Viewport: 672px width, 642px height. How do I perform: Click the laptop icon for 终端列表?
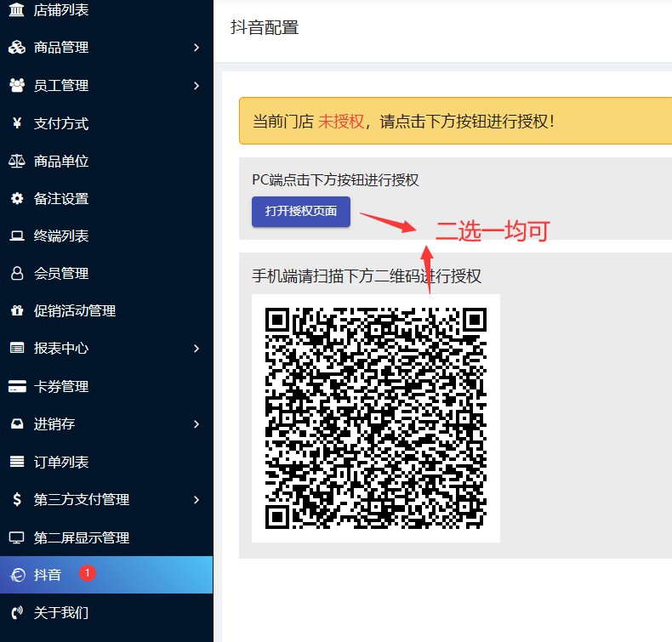coord(16,236)
